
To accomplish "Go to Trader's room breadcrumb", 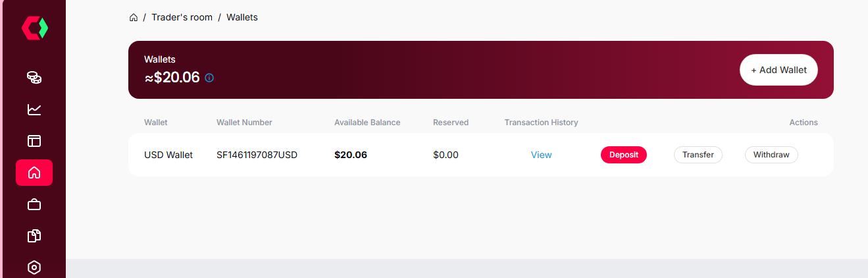I will pyautogui.click(x=182, y=17).
